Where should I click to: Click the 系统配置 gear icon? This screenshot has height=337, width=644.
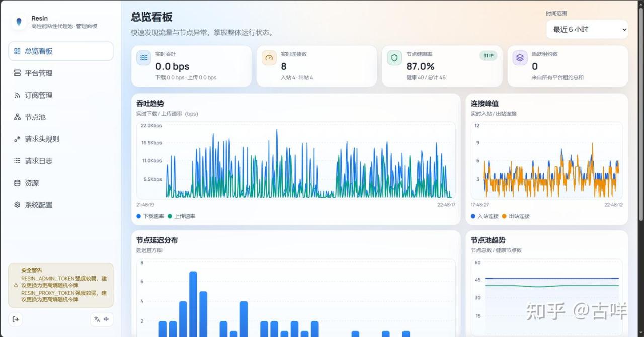[17, 205]
